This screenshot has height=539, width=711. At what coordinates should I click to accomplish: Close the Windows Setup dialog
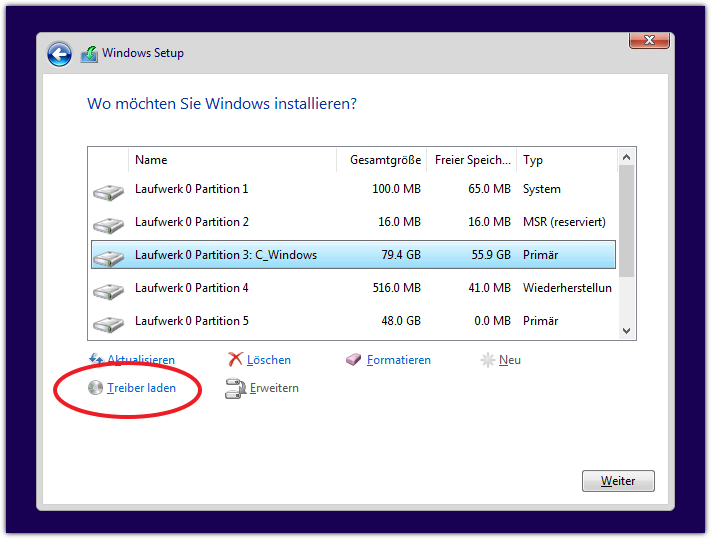click(x=649, y=40)
